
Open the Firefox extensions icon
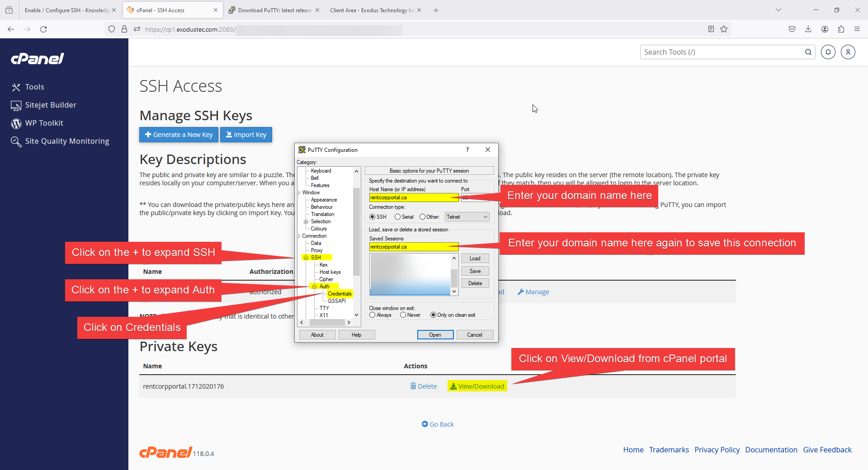click(x=841, y=29)
